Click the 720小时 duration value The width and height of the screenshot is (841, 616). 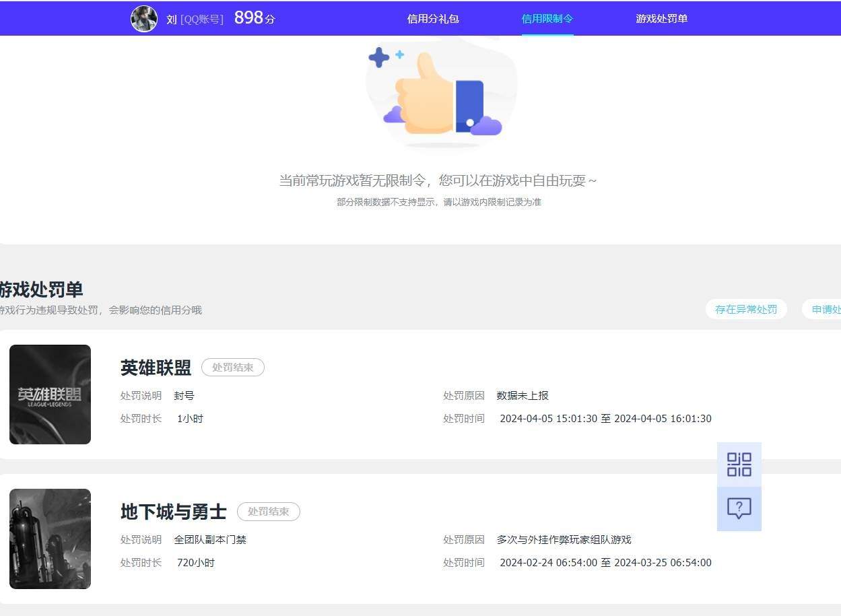[x=195, y=563]
